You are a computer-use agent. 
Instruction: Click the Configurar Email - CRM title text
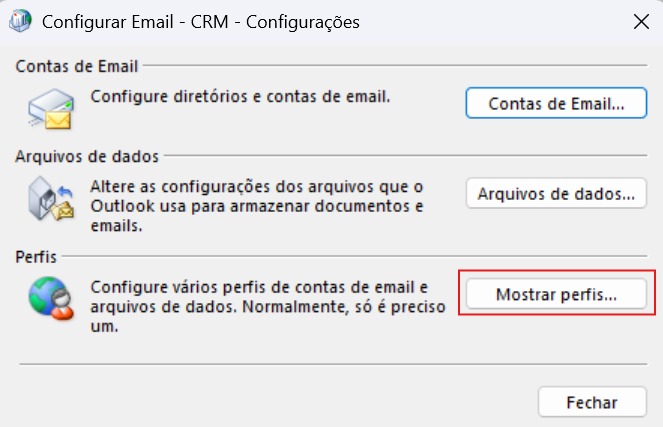click(x=201, y=22)
